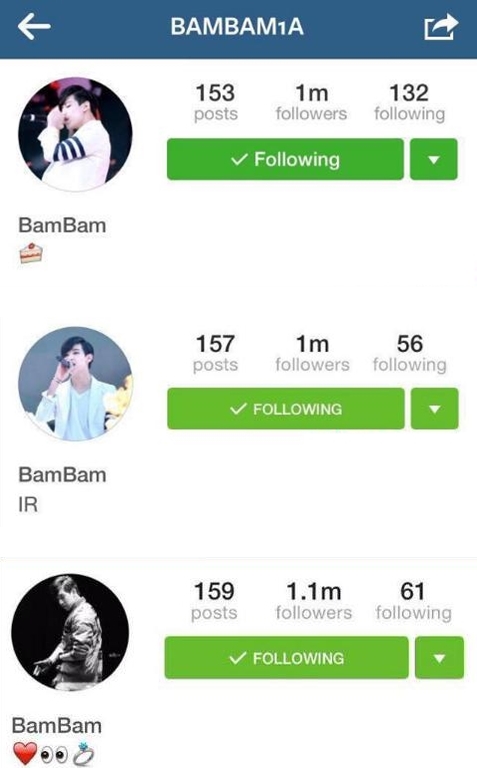The image size is (477, 768).
Task: Tap the red heart emoji in bio
Action: click(x=25, y=753)
